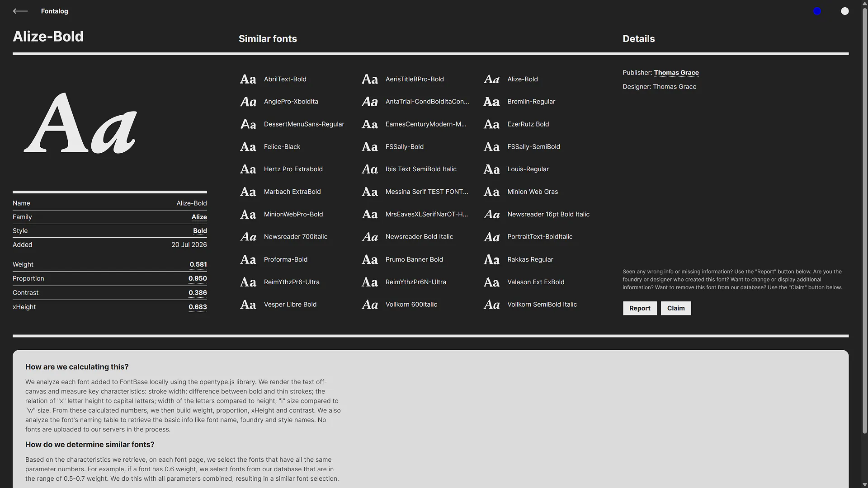The height and width of the screenshot is (488, 868).
Task: Click the AngiePro-XboldIta Aa preview icon
Action: 248,102
